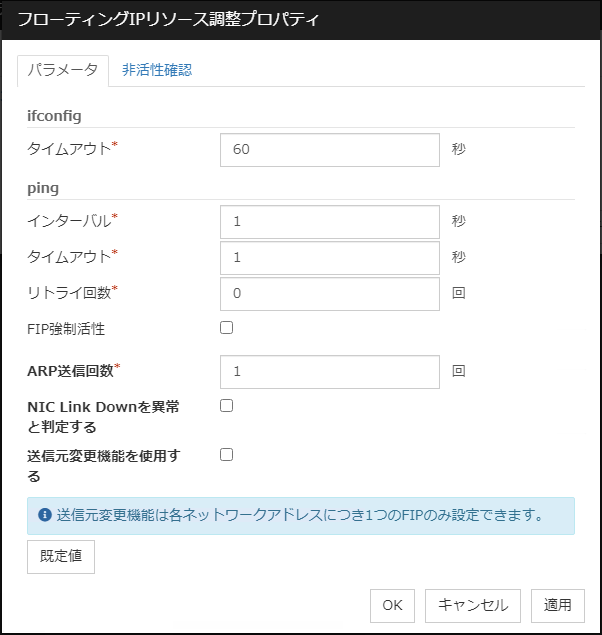Image resolution: width=602 pixels, height=635 pixels.
Task: Select the パラメータ tab
Action: point(62,70)
